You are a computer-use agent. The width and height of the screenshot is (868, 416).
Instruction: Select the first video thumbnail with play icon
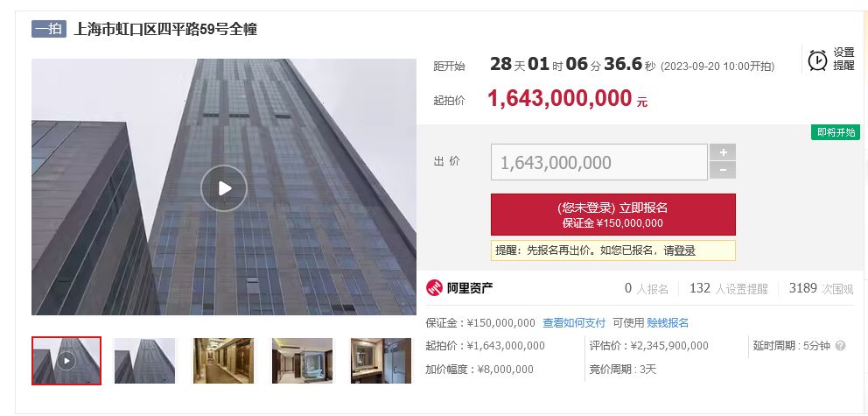pyautogui.click(x=66, y=361)
